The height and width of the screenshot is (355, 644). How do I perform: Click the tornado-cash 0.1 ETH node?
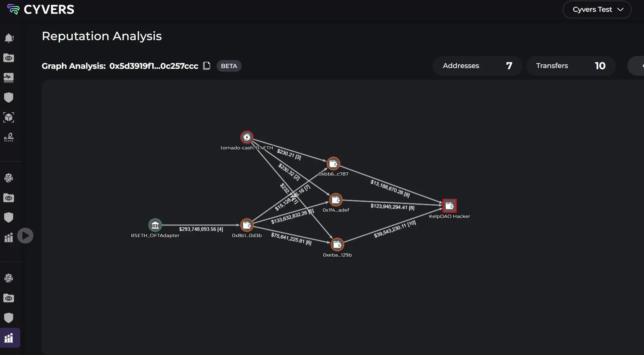[247, 137]
